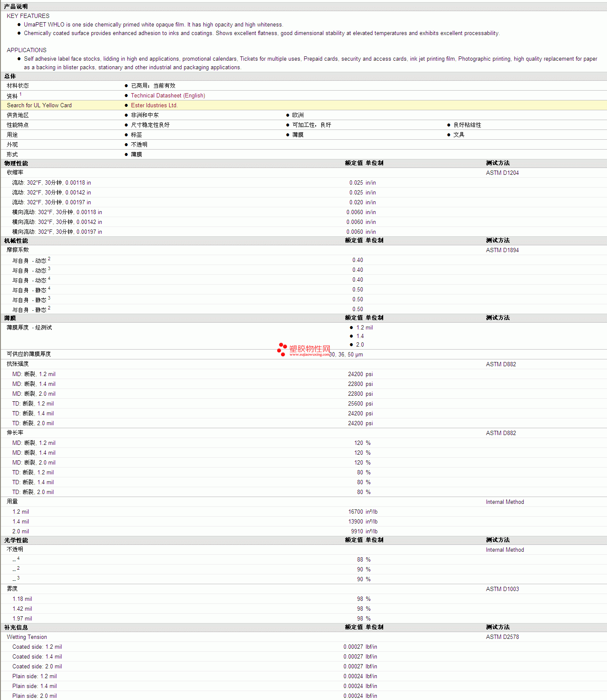Select the 0.020 in/in shrinkage value
607x700 pixels.
point(363,203)
